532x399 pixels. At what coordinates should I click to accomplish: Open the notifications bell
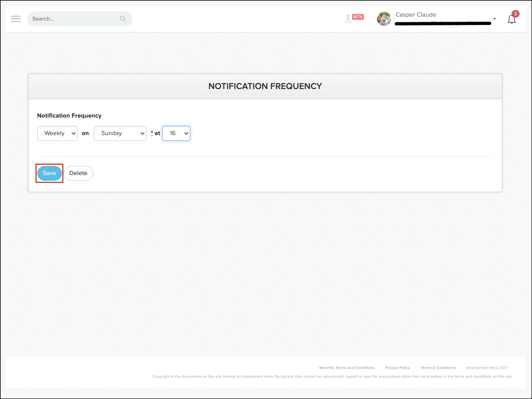511,20
